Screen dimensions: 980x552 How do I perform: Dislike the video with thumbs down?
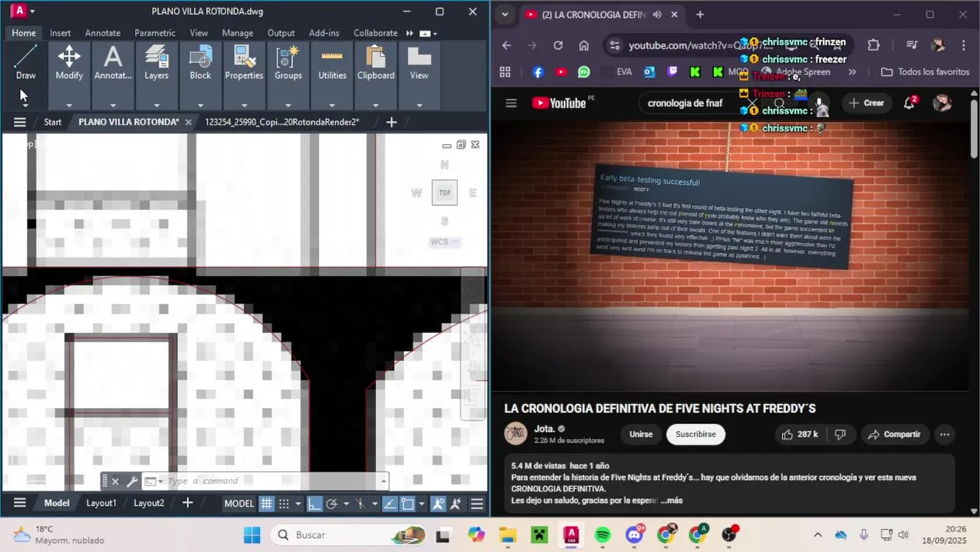point(840,434)
